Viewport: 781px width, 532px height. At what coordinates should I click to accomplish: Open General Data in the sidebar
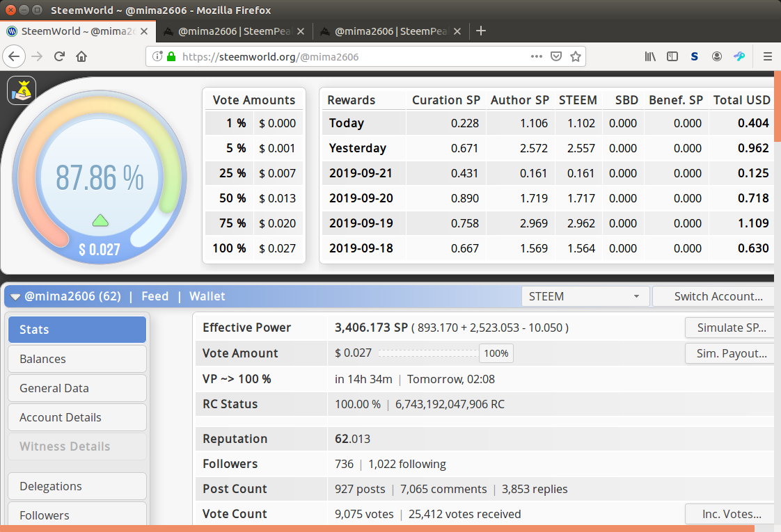[77, 388]
